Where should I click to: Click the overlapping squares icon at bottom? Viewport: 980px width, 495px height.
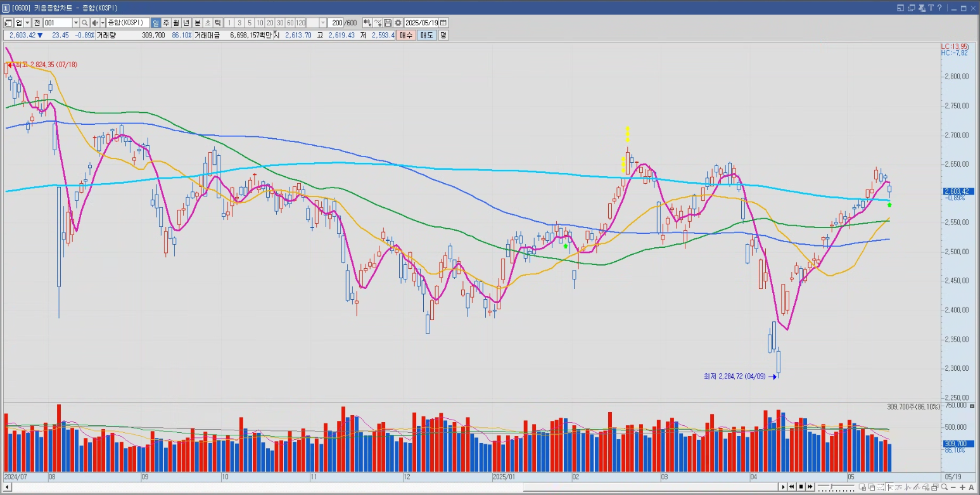pos(871,487)
